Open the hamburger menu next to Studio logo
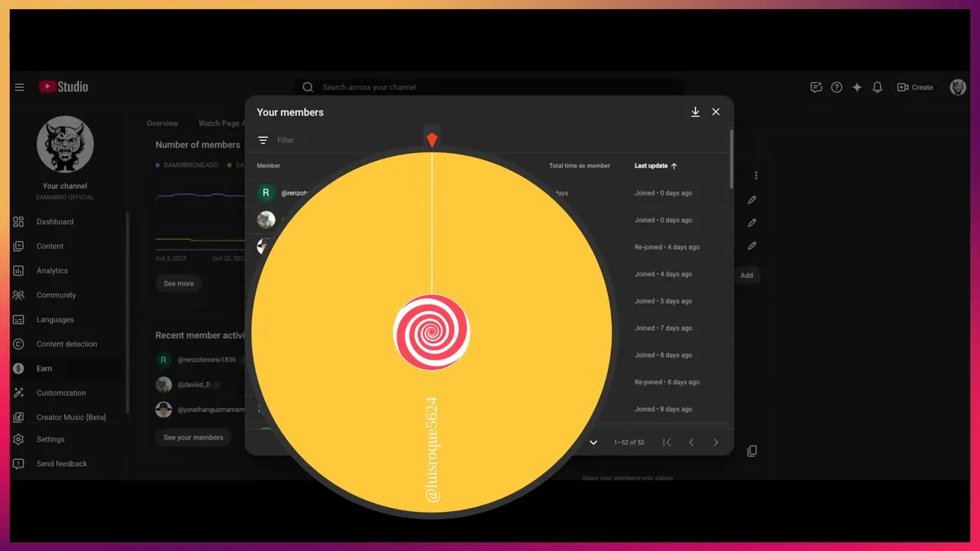 19,87
